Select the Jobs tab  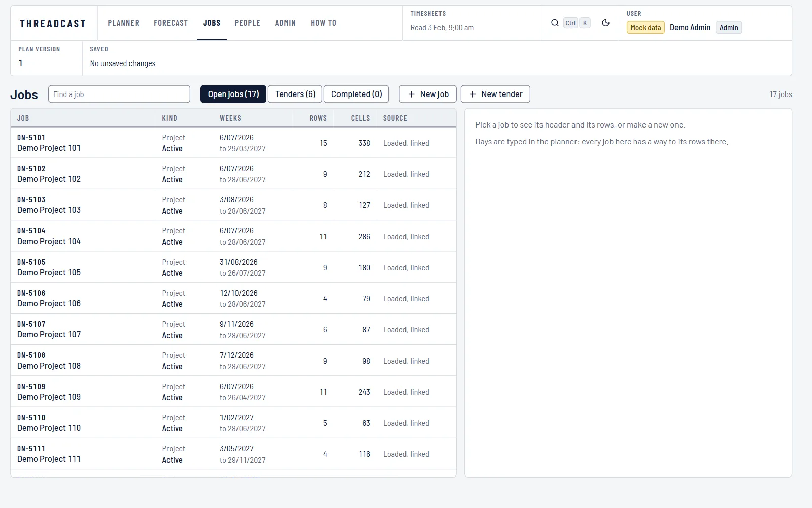tap(212, 23)
